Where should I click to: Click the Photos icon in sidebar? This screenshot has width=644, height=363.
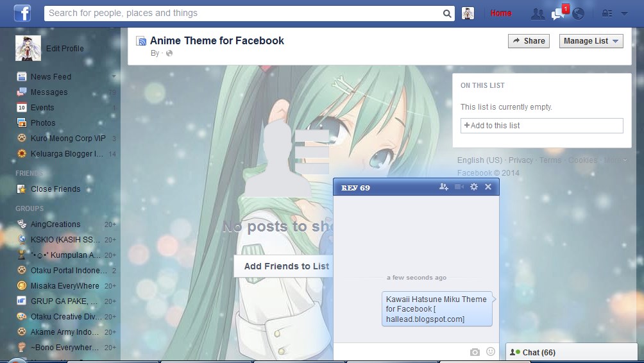[x=21, y=122]
